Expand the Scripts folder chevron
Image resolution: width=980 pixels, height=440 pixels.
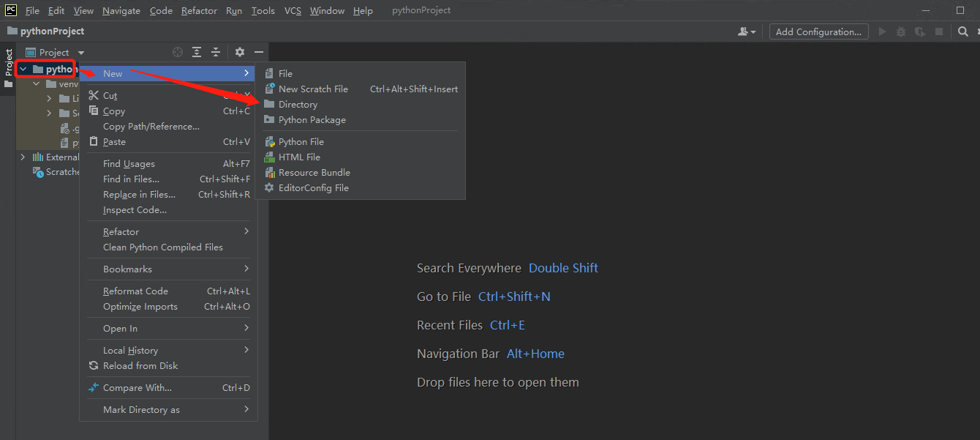coord(49,113)
